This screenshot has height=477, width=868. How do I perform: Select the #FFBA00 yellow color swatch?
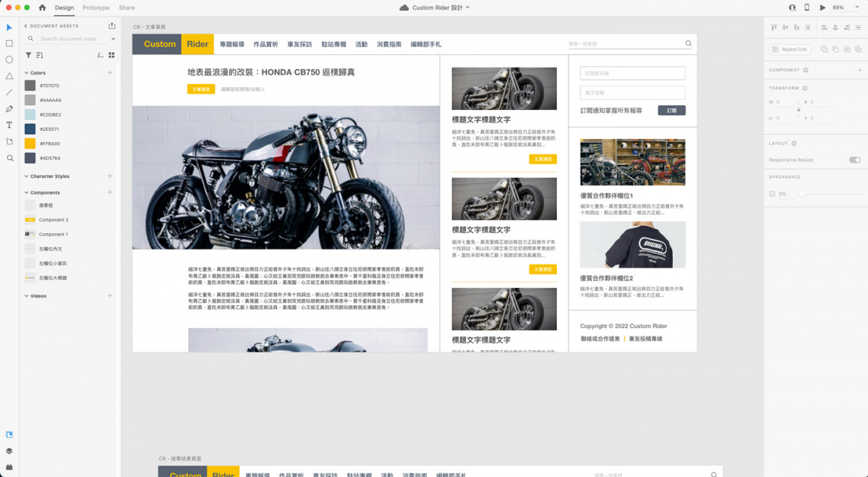coord(30,143)
